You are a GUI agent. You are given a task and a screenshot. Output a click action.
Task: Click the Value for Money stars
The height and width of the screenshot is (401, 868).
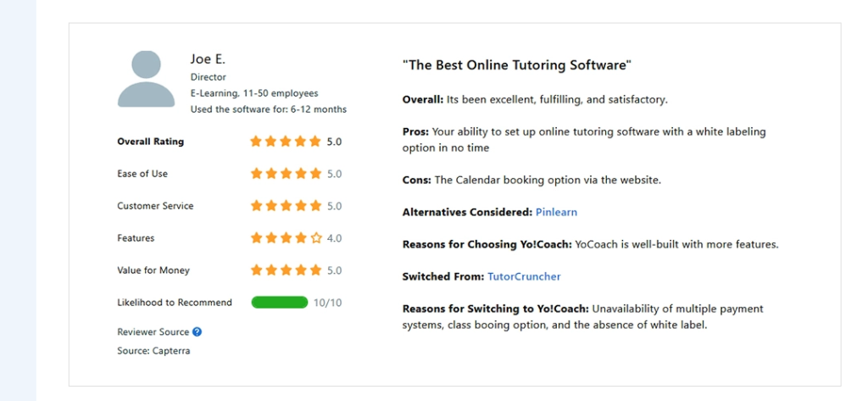[x=286, y=270]
